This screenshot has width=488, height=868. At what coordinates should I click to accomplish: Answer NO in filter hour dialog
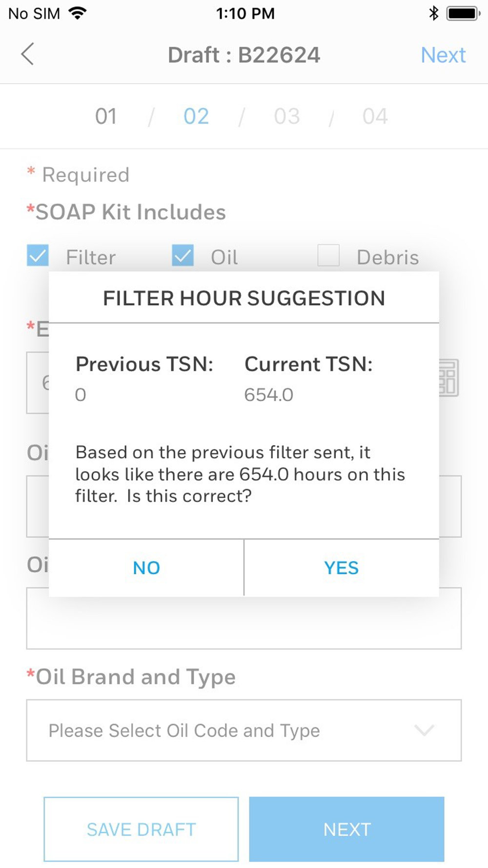pyautogui.click(x=146, y=568)
